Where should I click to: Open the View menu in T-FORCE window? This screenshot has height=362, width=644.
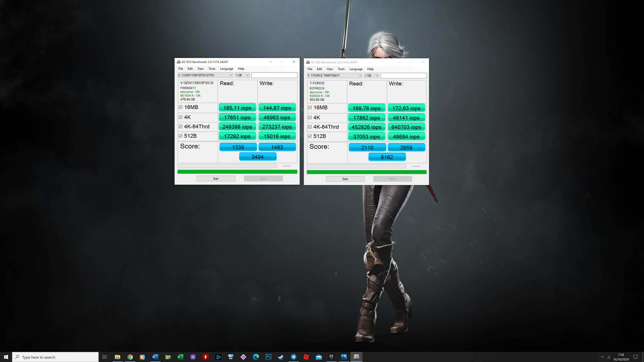tap(330, 69)
